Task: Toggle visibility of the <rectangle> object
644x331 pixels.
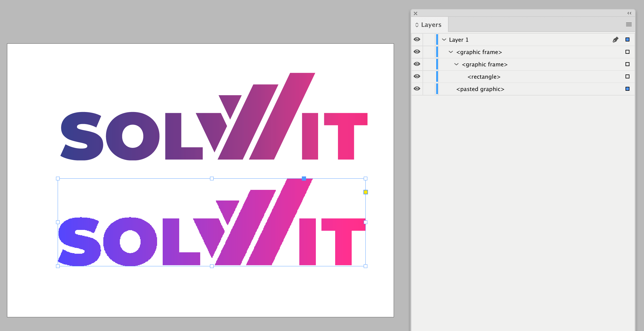Action: pos(417,76)
